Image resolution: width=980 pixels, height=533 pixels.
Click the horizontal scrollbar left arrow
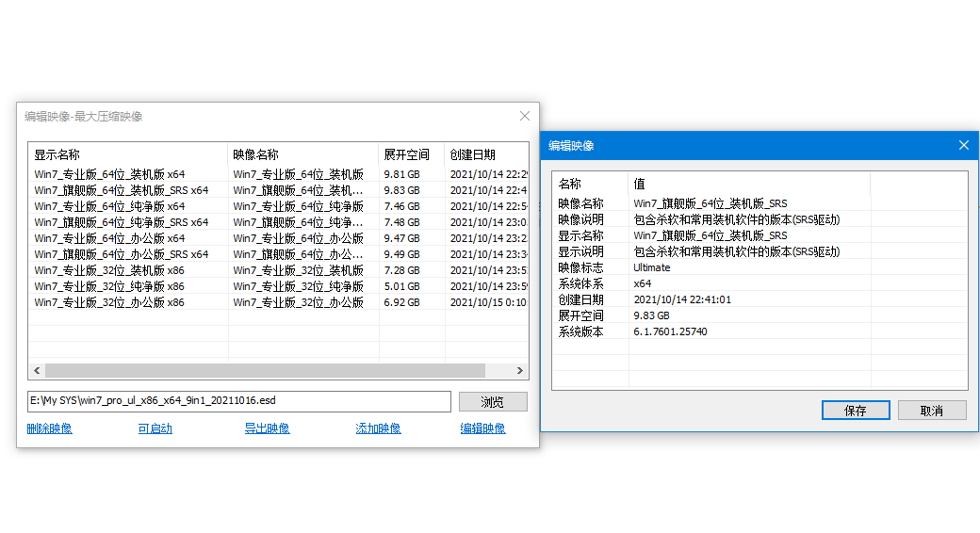pos(37,370)
